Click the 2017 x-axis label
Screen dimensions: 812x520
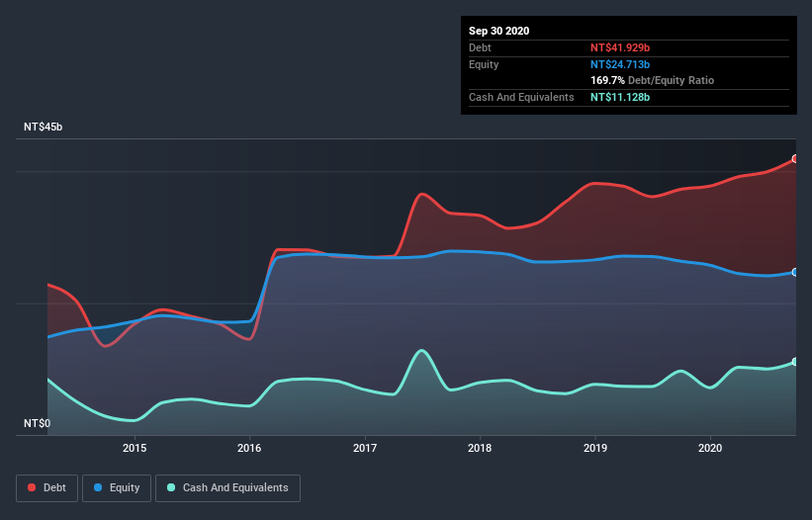(x=365, y=448)
